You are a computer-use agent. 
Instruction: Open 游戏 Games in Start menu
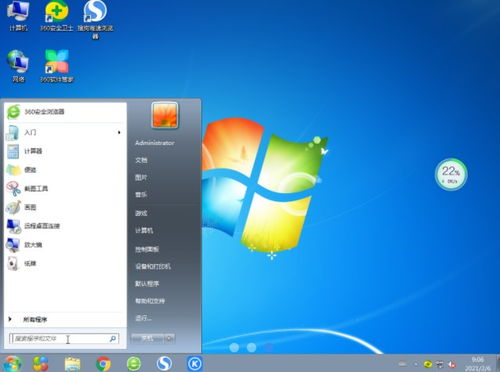141,213
